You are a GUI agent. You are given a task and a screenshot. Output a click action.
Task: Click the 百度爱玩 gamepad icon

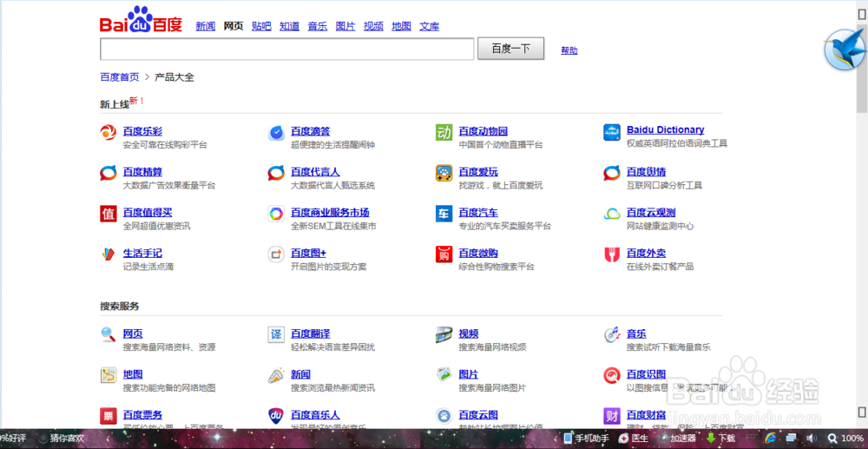(x=444, y=174)
